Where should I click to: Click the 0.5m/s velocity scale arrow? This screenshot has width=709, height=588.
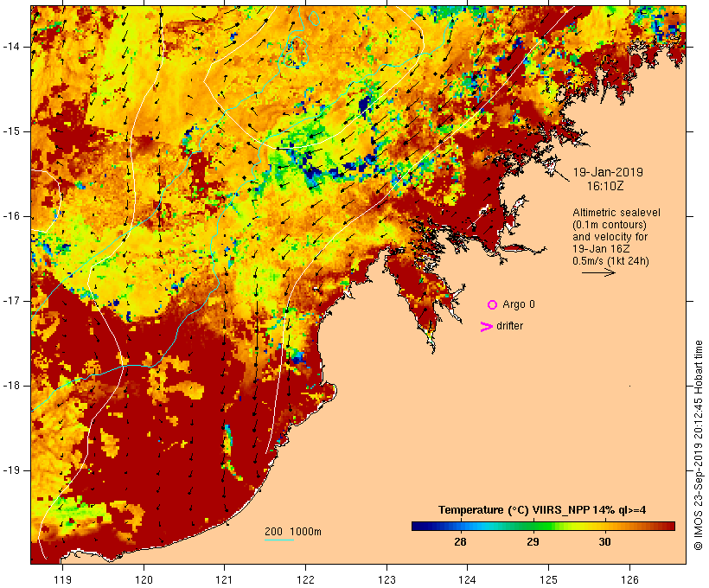[598, 272]
